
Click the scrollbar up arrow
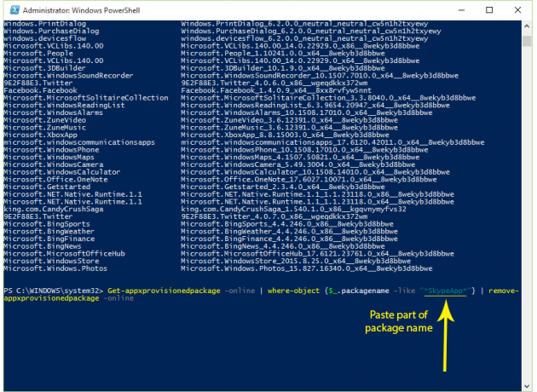pos(527,26)
